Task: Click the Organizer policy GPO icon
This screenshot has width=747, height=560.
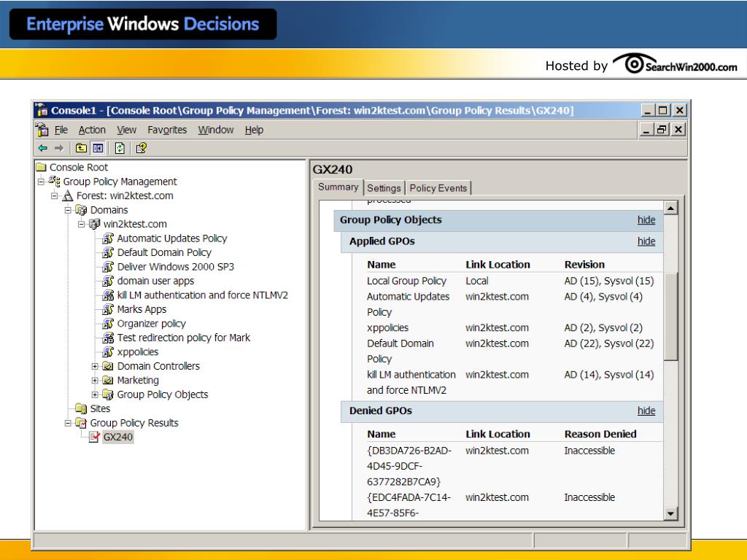Action: pyautogui.click(x=108, y=323)
